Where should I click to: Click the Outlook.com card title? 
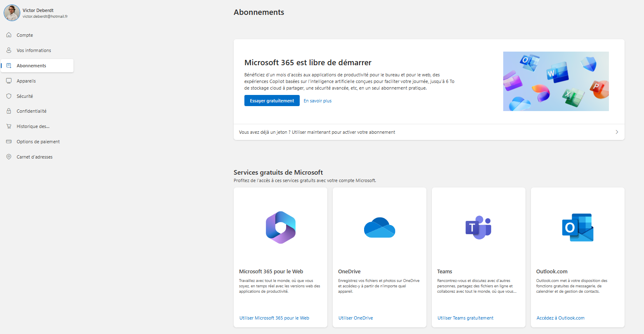(552, 271)
